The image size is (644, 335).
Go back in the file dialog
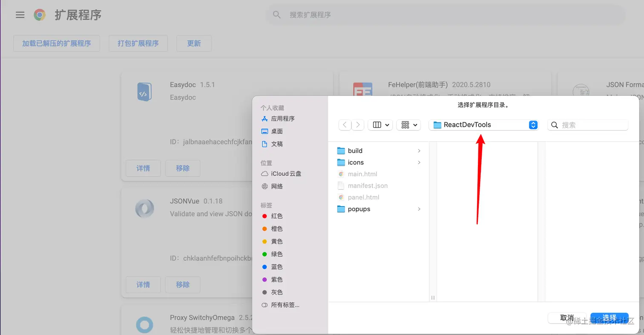tap(345, 125)
